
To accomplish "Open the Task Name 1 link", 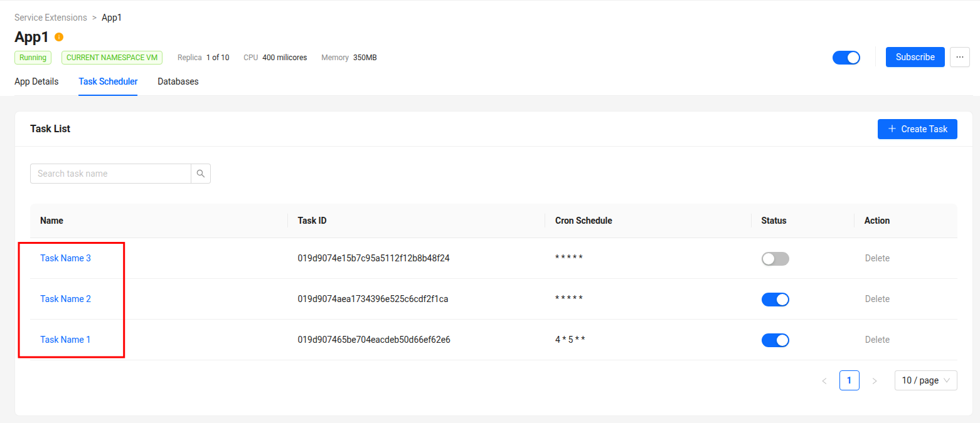I will pyautogui.click(x=65, y=340).
